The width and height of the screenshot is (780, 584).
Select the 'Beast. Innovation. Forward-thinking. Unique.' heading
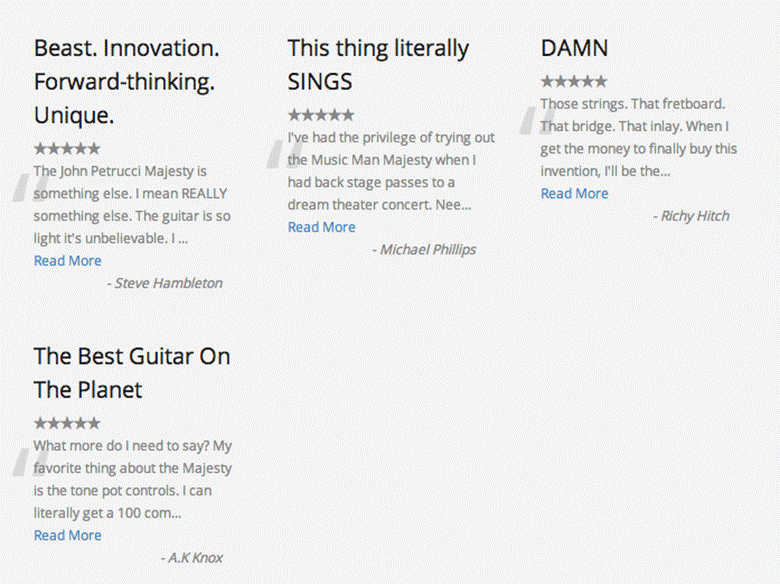pyautogui.click(x=127, y=82)
